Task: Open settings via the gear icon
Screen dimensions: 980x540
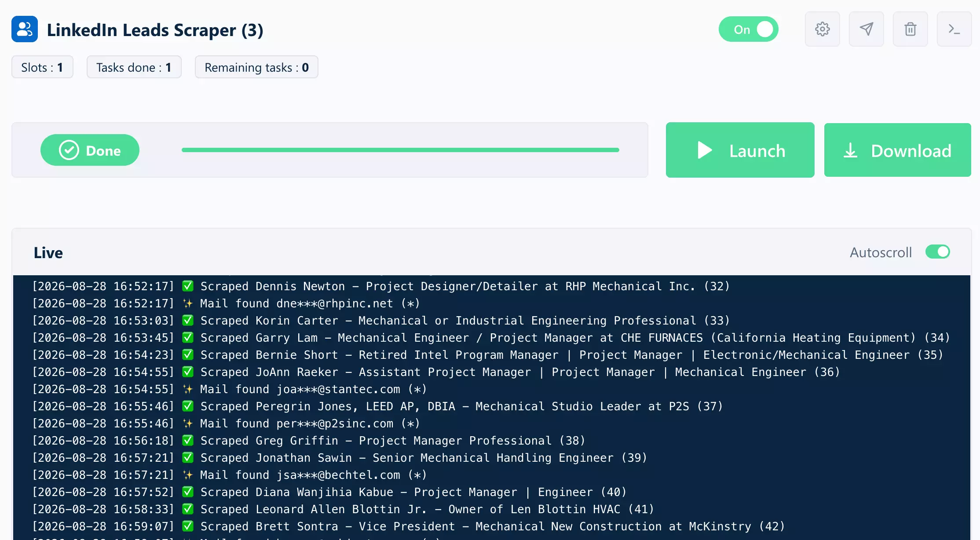Action: click(822, 29)
